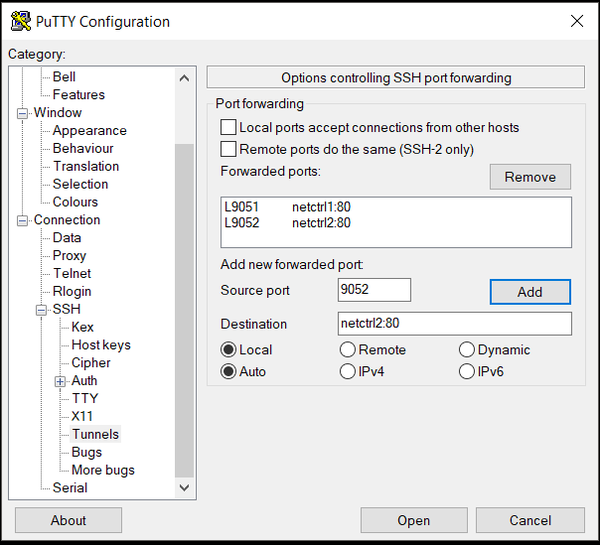Image resolution: width=600 pixels, height=545 pixels.
Task: Select the SSH category
Action: [67, 309]
